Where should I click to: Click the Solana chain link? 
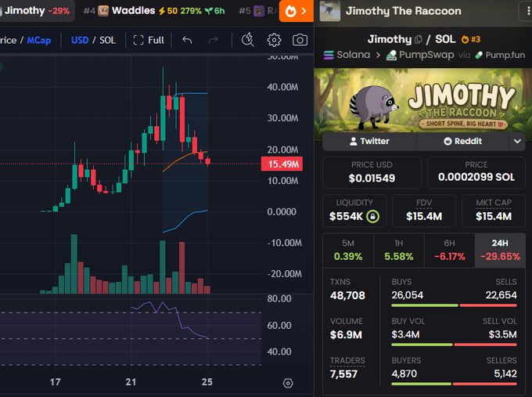click(x=347, y=55)
